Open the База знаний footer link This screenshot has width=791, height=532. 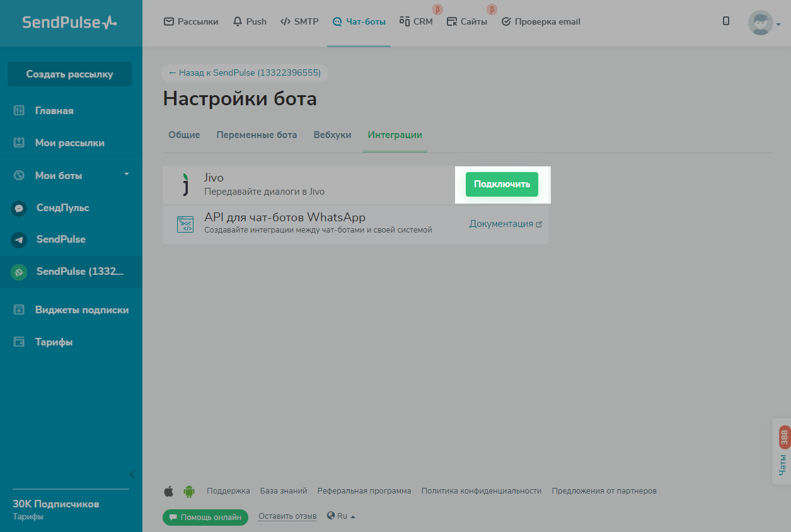pos(284,491)
